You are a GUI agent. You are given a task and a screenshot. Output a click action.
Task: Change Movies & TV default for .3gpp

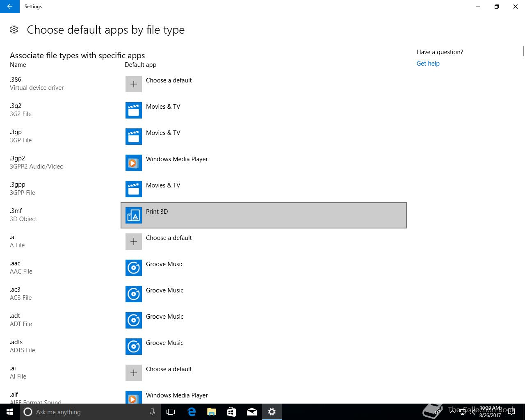tap(163, 185)
